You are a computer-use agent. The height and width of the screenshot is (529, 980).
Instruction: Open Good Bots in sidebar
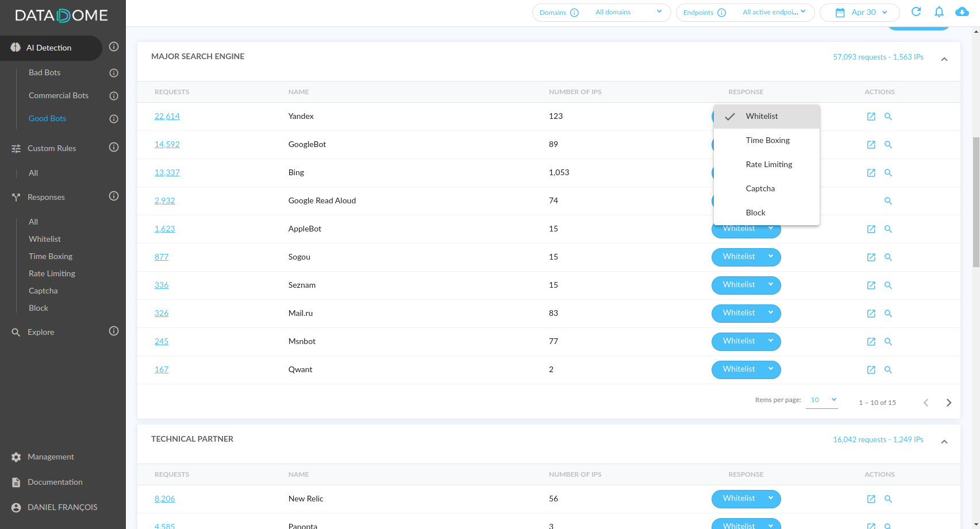tap(47, 118)
